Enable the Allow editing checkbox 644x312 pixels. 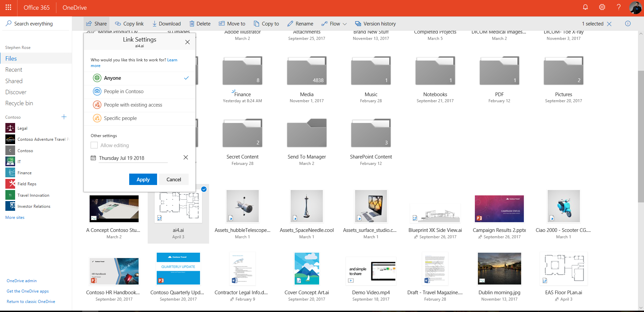[x=94, y=145]
